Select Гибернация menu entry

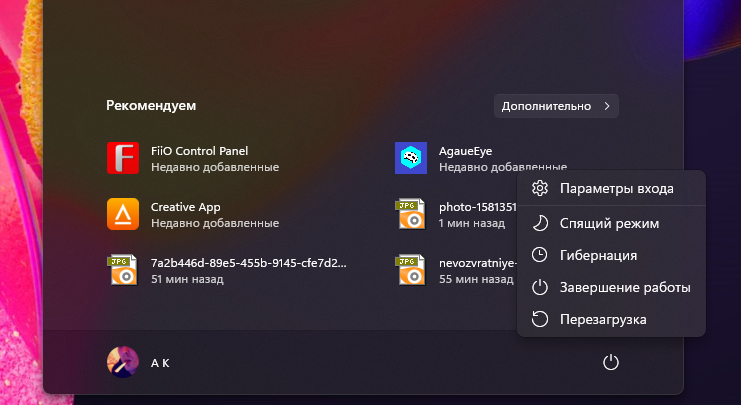point(598,255)
